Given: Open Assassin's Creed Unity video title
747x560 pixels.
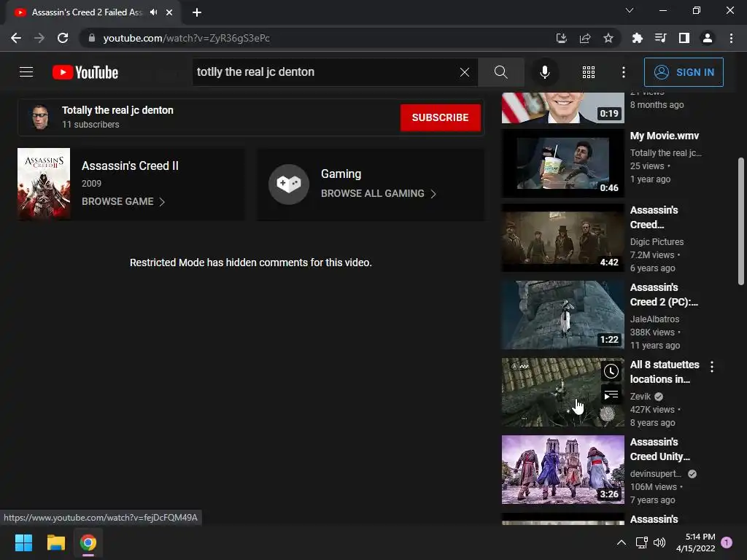Looking at the screenshot, I should [x=659, y=449].
